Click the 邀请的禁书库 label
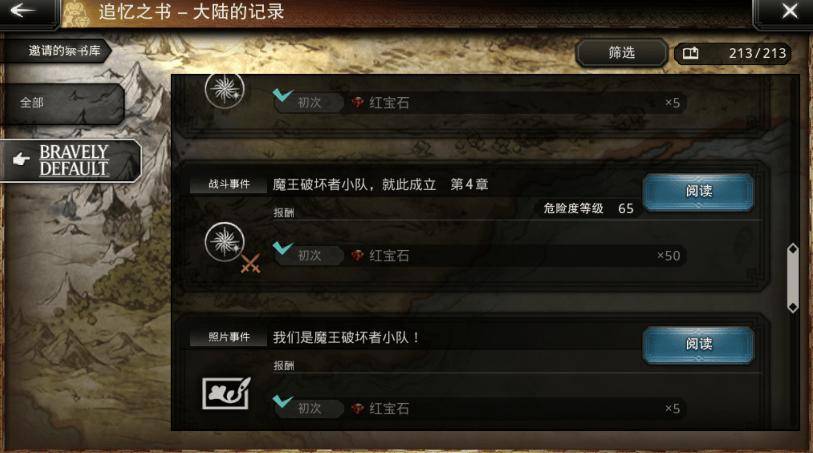 [64, 51]
